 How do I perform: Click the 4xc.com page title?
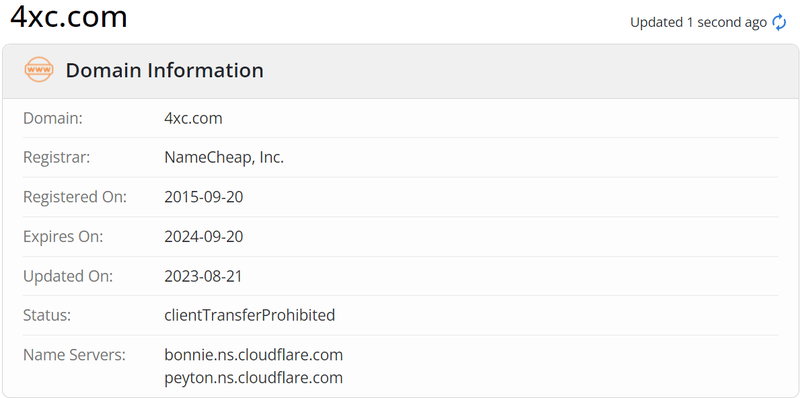[x=69, y=16]
